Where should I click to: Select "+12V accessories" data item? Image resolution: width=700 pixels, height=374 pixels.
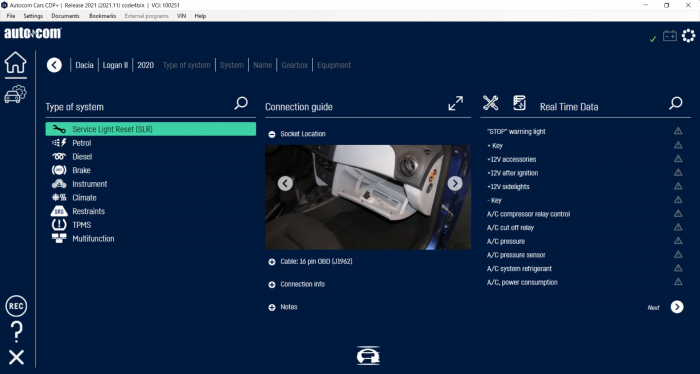pyautogui.click(x=512, y=159)
